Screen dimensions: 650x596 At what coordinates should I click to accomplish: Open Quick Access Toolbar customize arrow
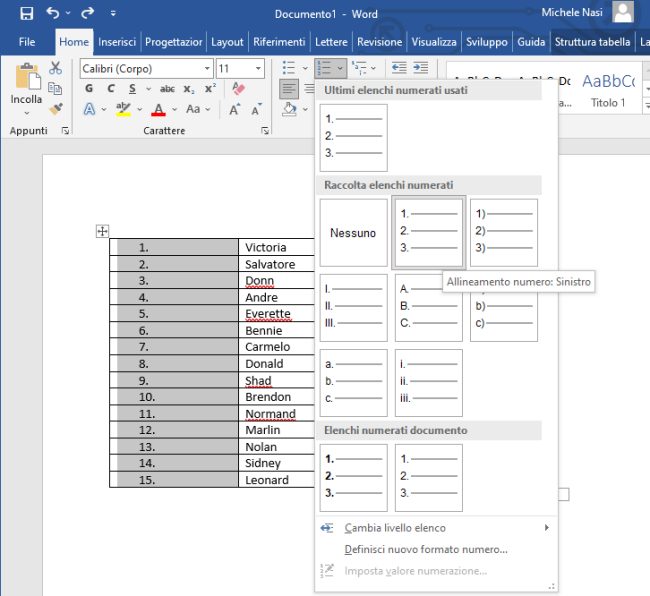pyautogui.click(x=113, y=13)
